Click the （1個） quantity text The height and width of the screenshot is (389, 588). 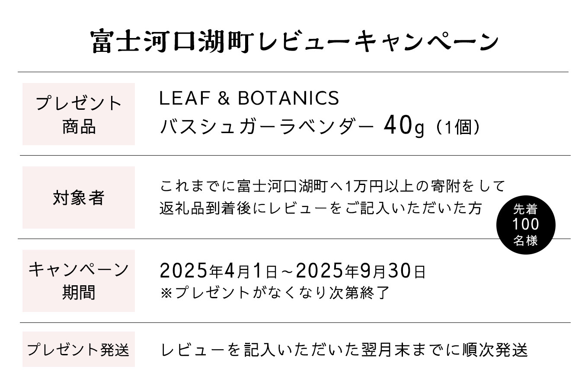coord(457,128)
